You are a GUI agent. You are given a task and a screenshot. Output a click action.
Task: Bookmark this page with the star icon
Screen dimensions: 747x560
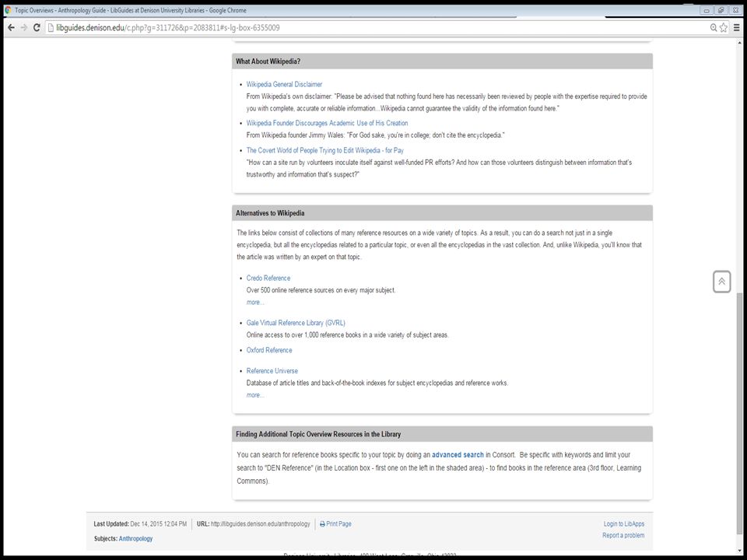pos(724,28)
